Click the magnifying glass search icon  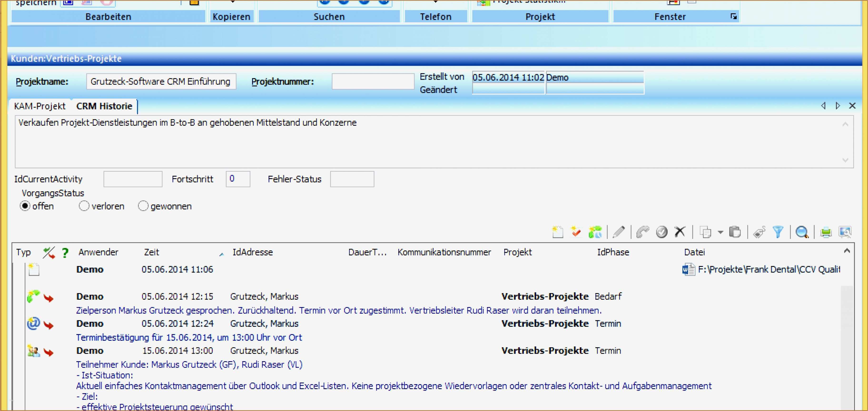pyautogui.click(x=802, y=232)
